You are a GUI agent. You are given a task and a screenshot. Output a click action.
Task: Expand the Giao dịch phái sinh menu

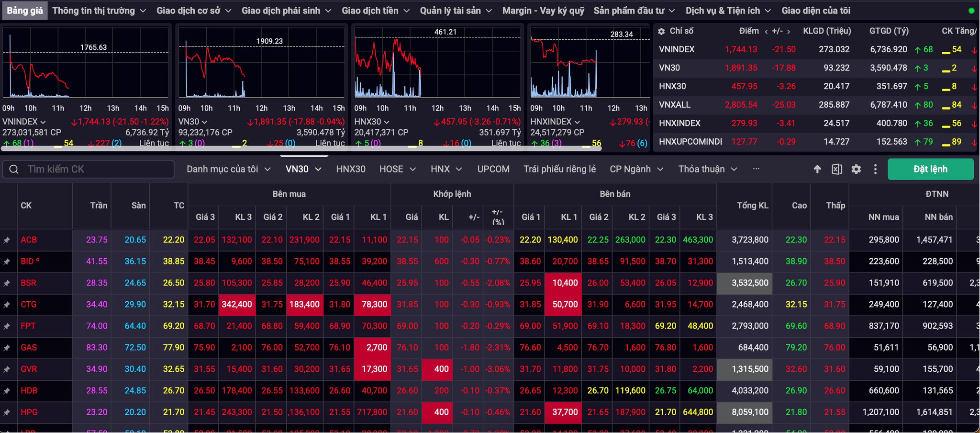pyautogui.click(x=287, y=11)
